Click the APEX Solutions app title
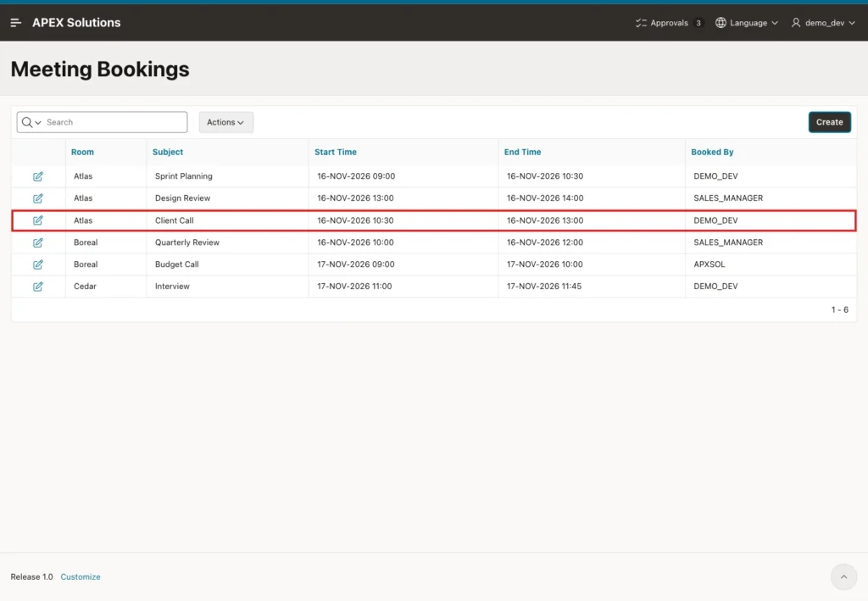 [76, 23]
